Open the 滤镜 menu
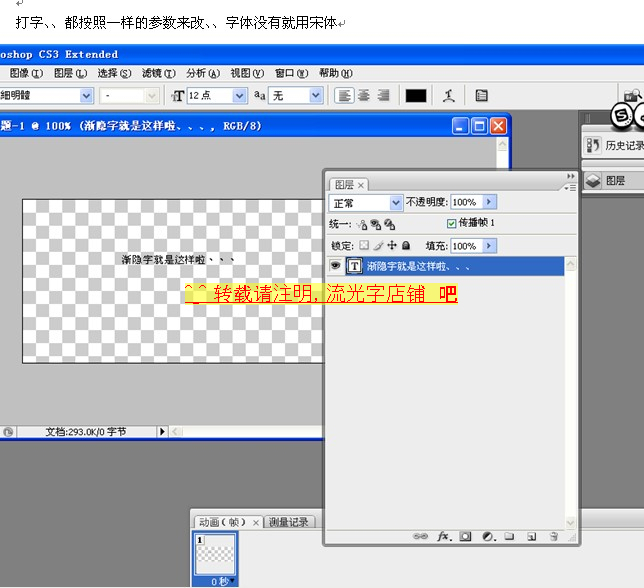Image resolution: width=644 pixels, height=588 pixels. (159, 73)
